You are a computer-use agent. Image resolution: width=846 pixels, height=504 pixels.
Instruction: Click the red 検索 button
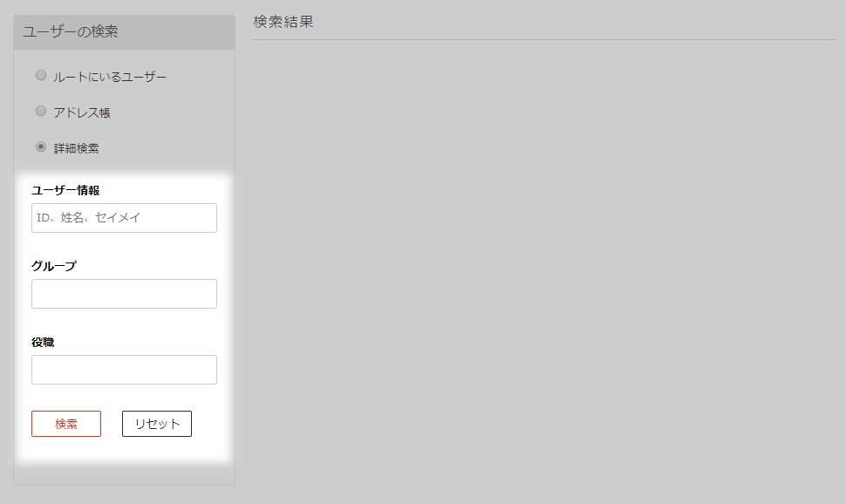66,424
